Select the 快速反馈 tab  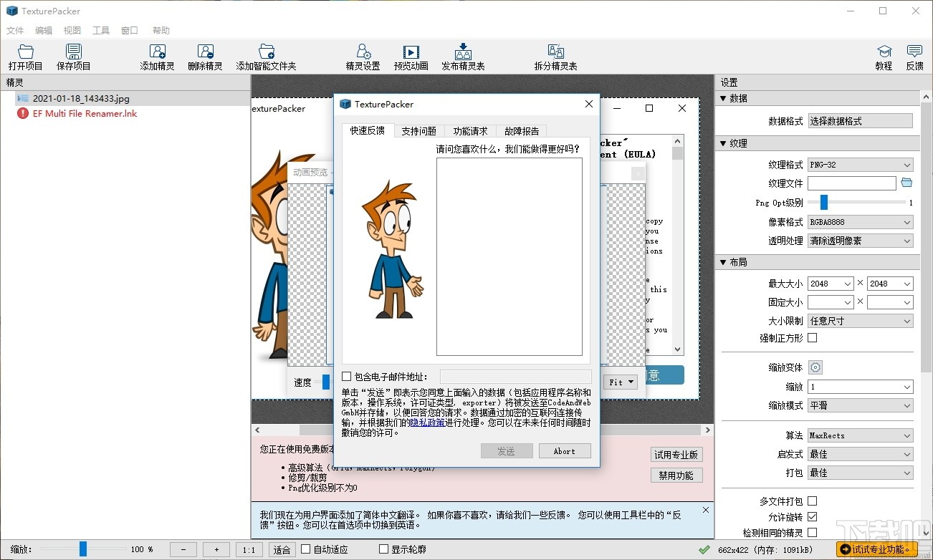[368, 130]
